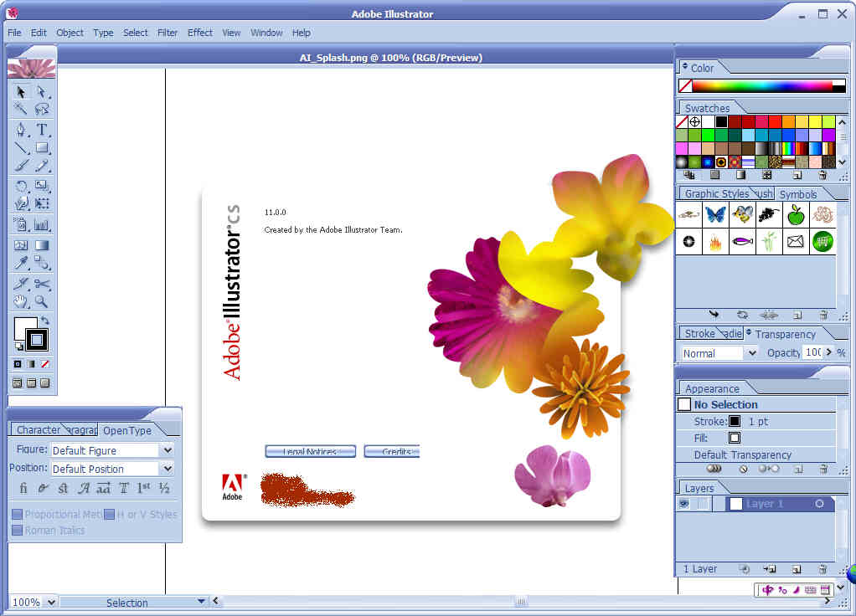The height and width of the screenshot is (616, 856).
Task: Toggle the lock box for Layer 1
Action: click(704, 504)
